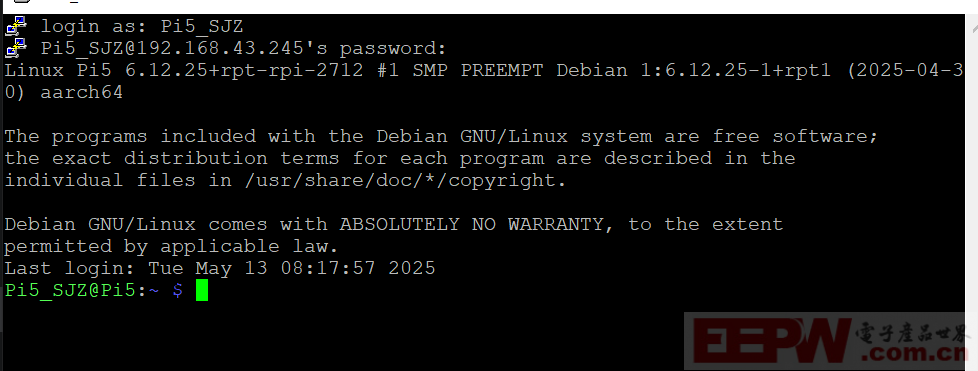Click the 'Last login' timestamp line
The height and width of the screenshot is (371, 978).
coord(220,269)
